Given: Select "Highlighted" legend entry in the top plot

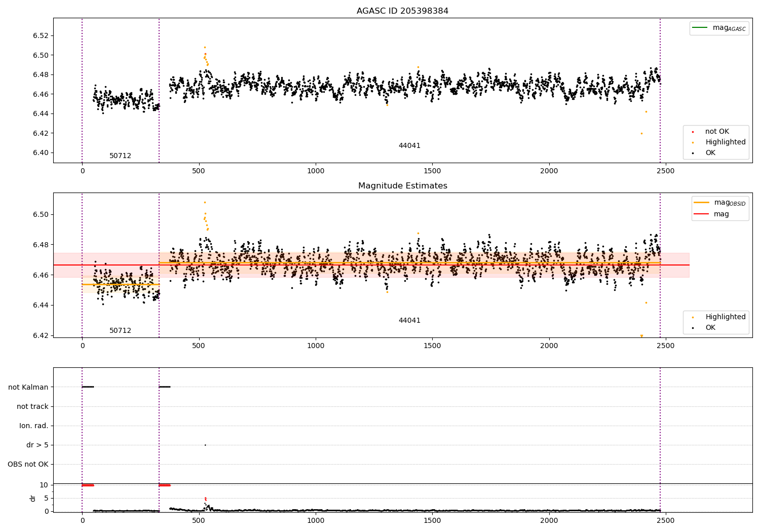Looking at the screenshot, I should pos(725,142).
